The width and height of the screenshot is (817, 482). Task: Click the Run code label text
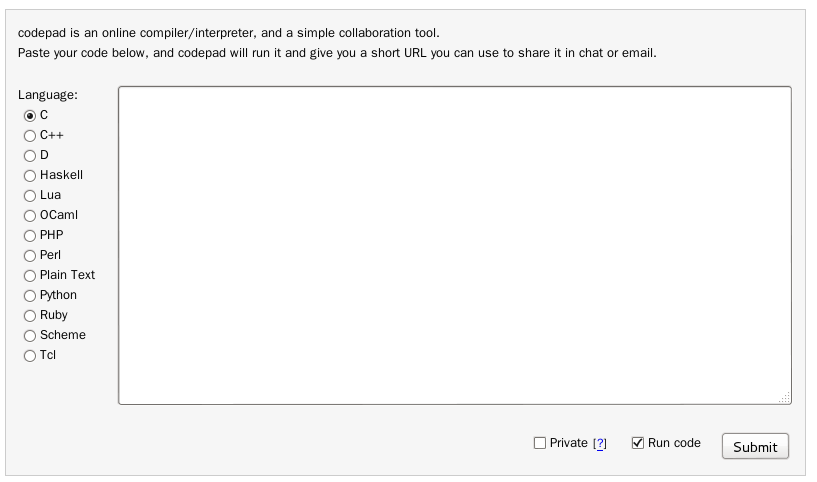coord(674,443)
